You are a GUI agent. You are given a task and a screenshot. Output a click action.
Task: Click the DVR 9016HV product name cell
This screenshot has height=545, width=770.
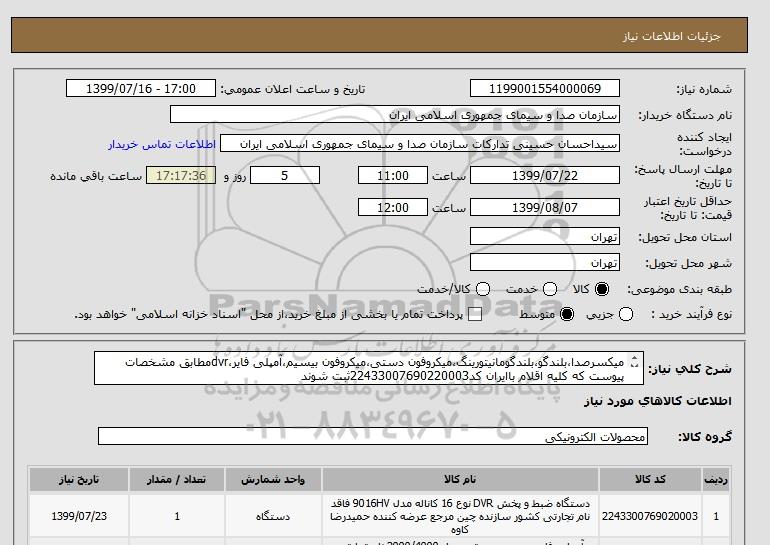click(460, 516)
